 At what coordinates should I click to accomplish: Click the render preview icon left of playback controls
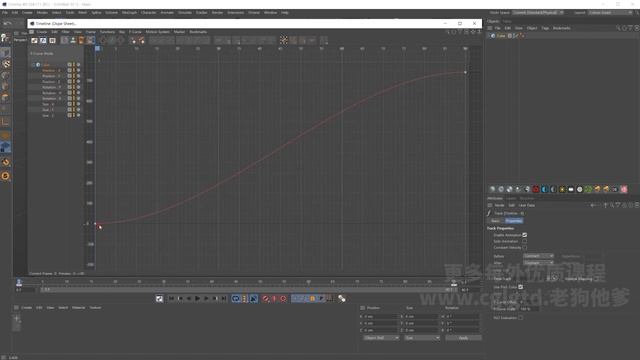click(159, 299)
